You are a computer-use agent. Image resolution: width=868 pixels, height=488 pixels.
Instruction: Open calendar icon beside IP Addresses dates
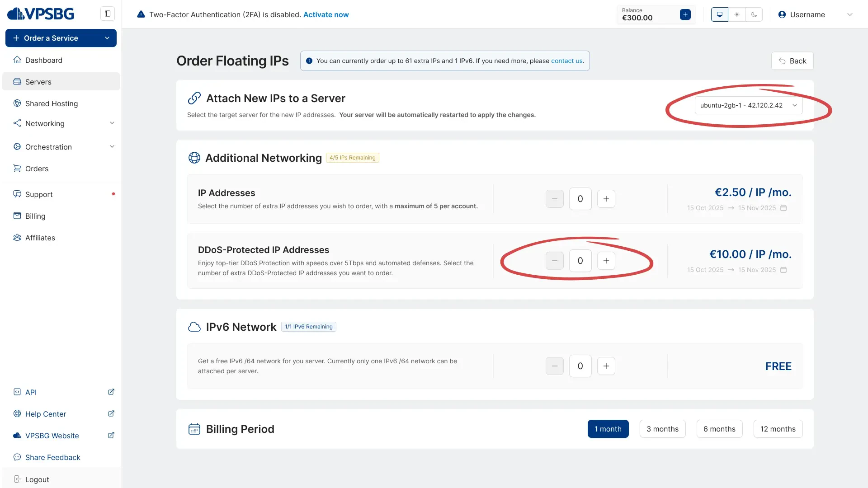coord(783,208)
